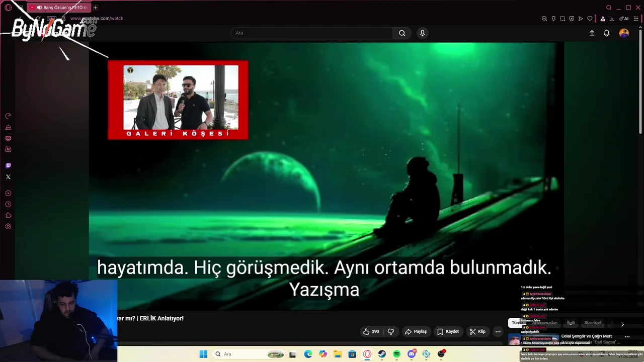Screen dimensions: 644x362
Task: Click YouTube create/upload icon
Action: [592, 33]
